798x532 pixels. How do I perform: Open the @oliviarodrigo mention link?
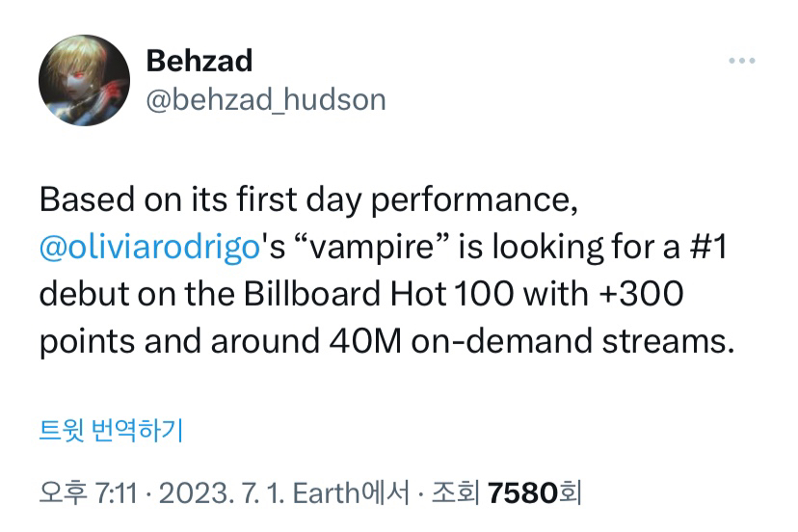point(150,248)
